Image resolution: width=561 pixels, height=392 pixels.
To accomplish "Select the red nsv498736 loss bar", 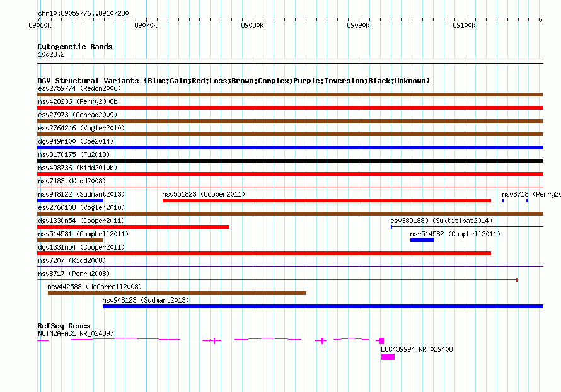I will (x=290, y=174).
